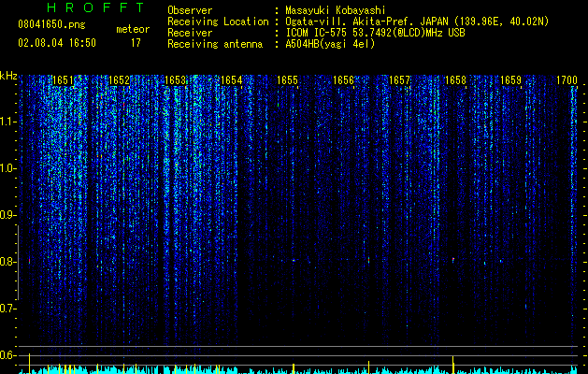Click the 1658 time marker
The width and height of the screenshot is (588, 374).
tap(455, 80)
